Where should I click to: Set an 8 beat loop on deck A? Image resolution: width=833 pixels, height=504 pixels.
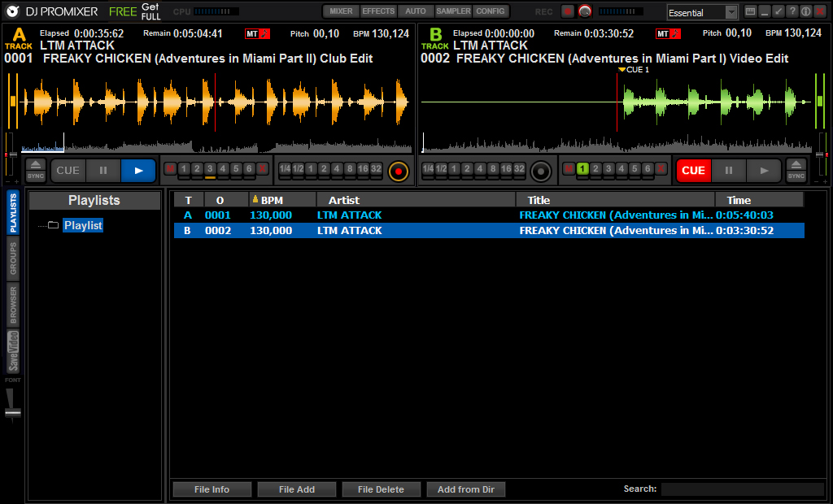[x=350, y=169]
